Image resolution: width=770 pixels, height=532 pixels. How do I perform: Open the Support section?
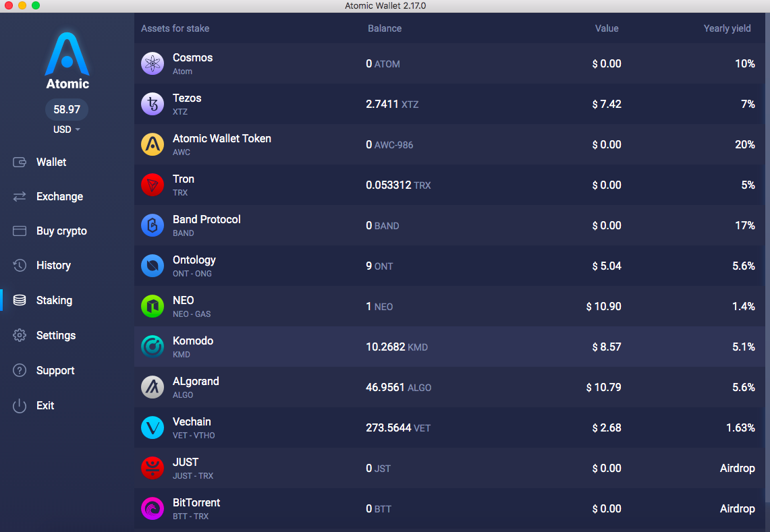point(55,371)
